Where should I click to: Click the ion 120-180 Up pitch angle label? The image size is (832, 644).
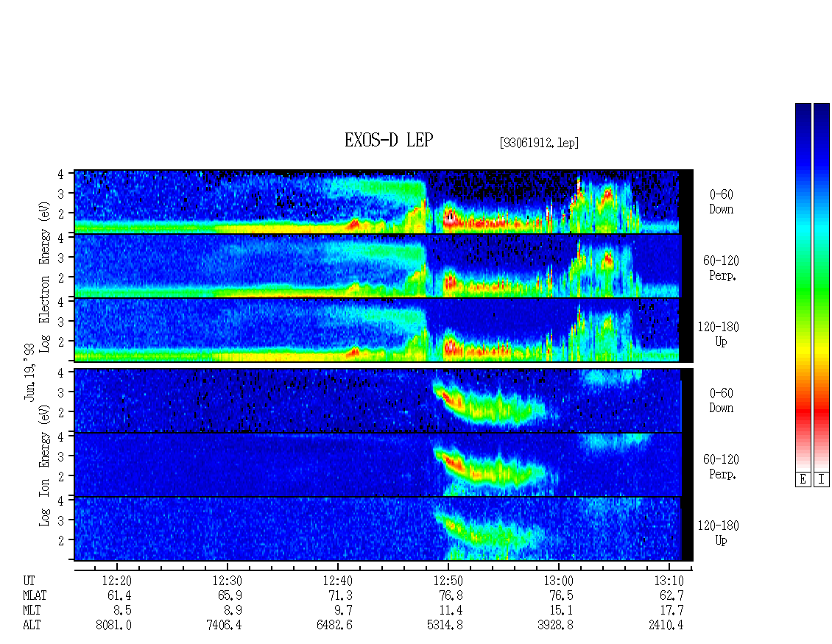click(x=718, y=533)
